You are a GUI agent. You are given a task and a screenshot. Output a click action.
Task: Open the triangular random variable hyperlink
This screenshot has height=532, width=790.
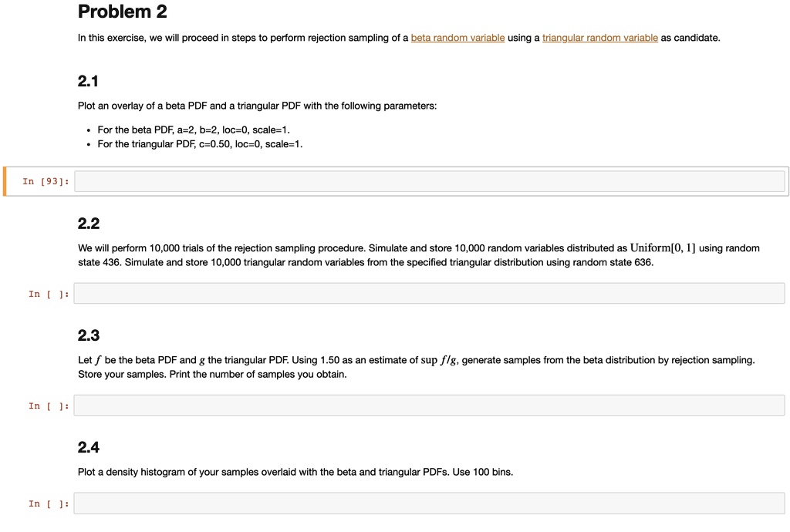click(601, 37)
